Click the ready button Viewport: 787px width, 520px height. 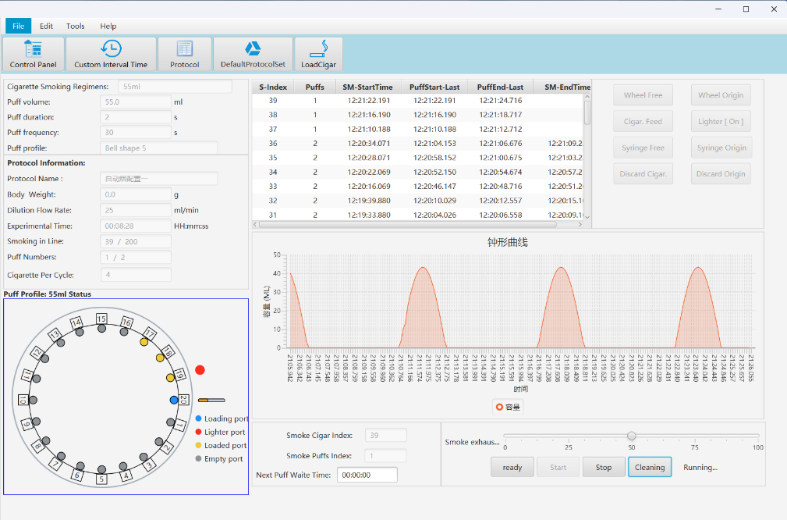click(x=512, y=467)
